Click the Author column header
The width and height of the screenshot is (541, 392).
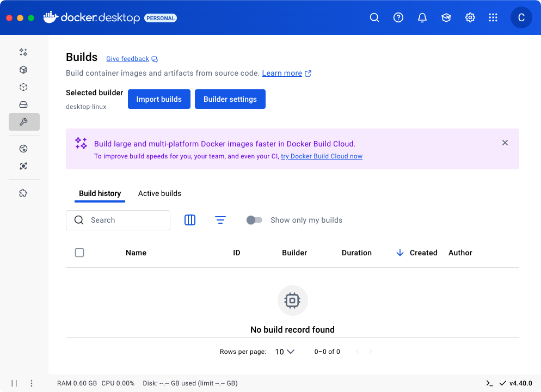tap(460, 253)
